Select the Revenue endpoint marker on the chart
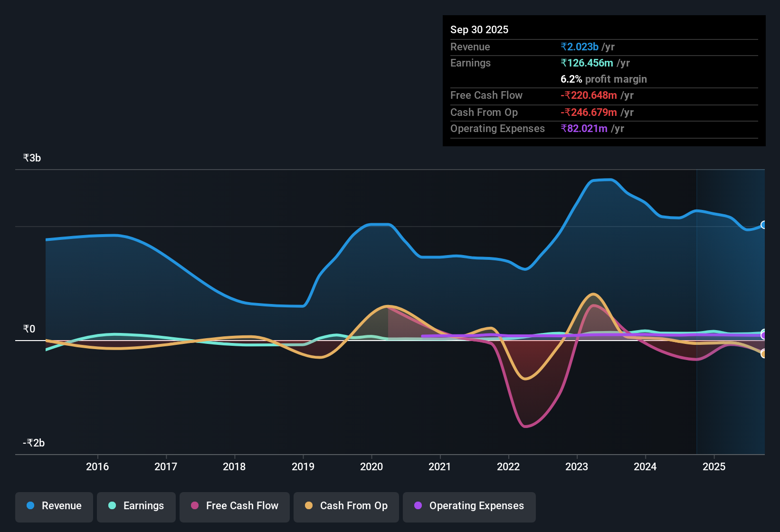Screen dimensions: 780x532 [763, 224]
